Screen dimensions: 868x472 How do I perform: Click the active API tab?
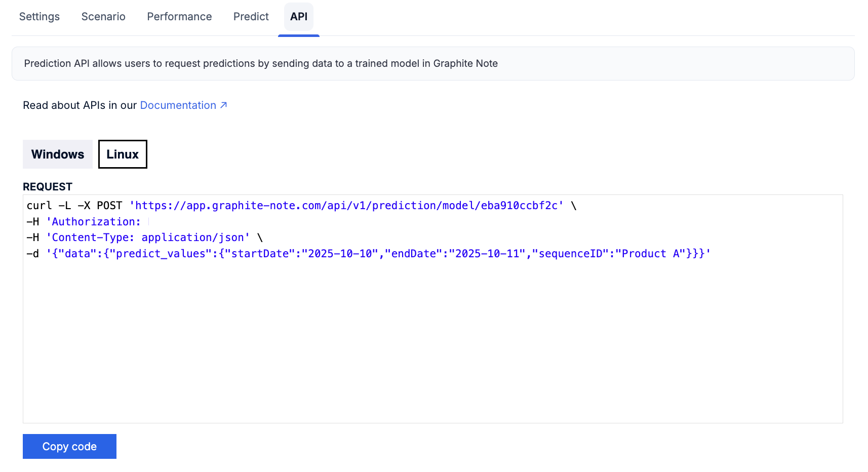click(298, 17)
